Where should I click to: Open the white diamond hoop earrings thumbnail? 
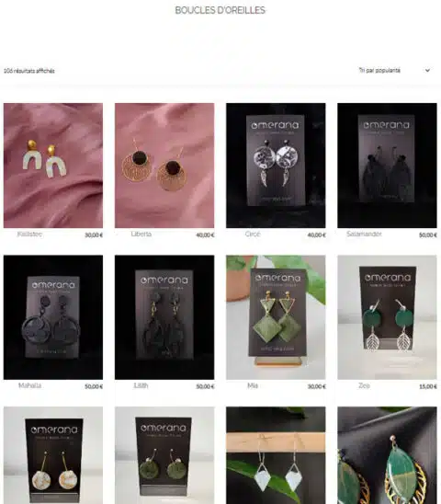point(276,455)
